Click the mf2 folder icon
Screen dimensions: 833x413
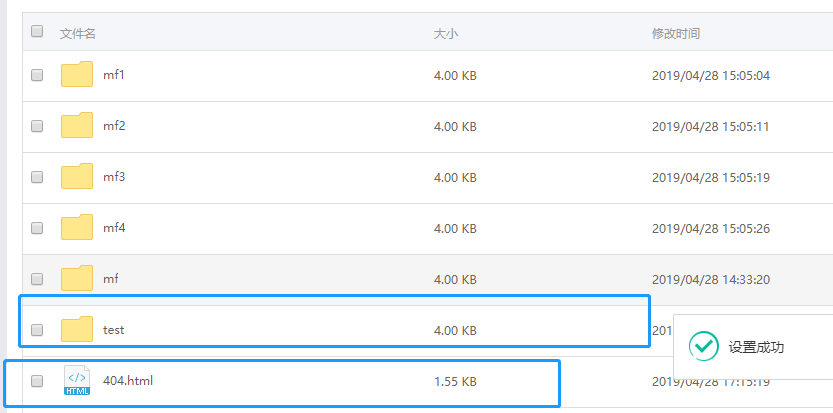click(x=77, y=126)
